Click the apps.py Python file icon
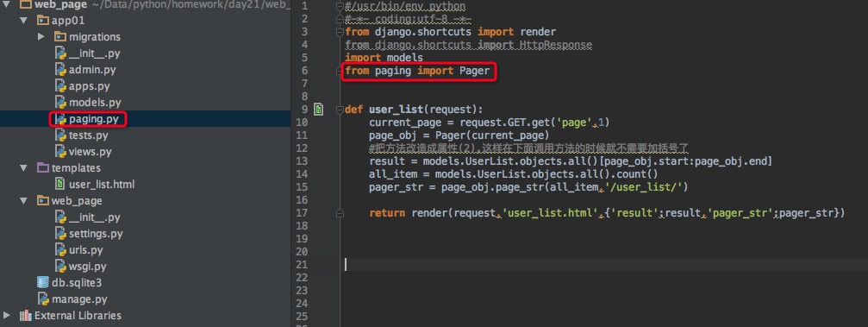The width and height of the screenshot is (868, 327). (x=60, y=86)
